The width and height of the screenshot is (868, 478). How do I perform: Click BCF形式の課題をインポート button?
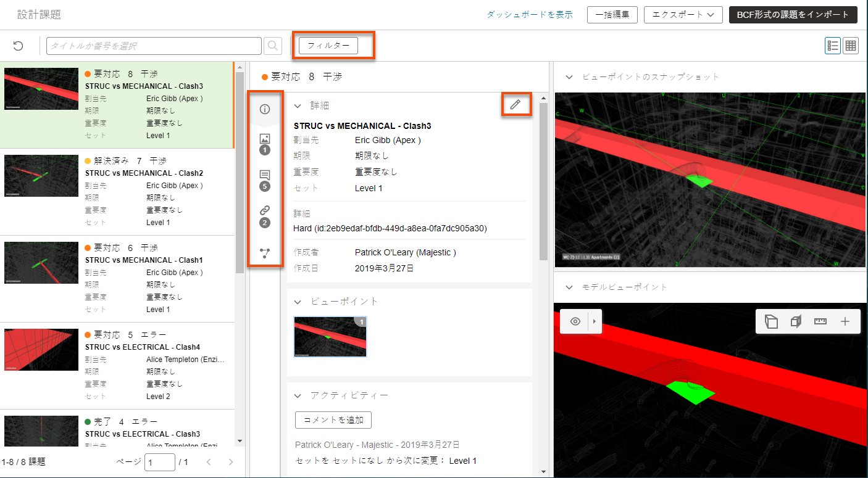(793, 15)
